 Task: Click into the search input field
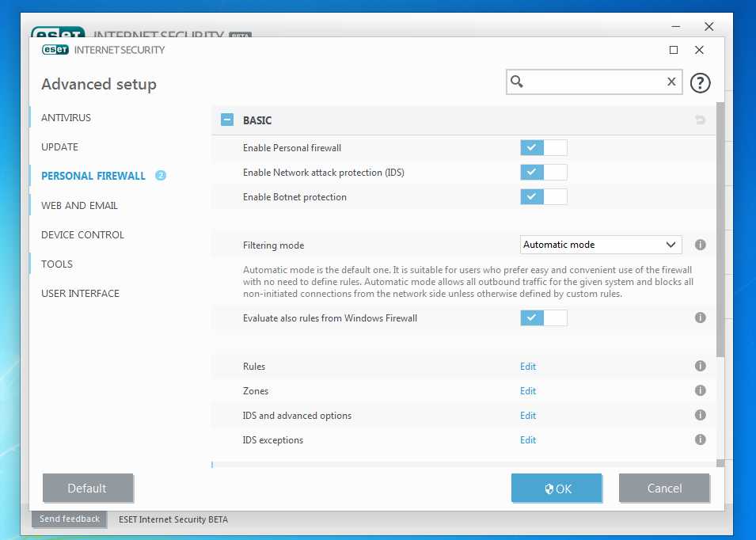tap(594, 82)
